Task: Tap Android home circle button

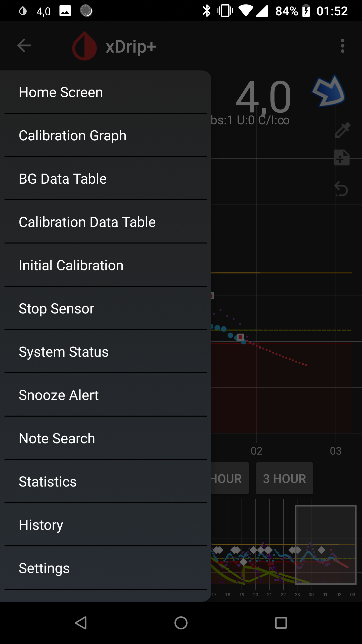Action: pos(181,623)
